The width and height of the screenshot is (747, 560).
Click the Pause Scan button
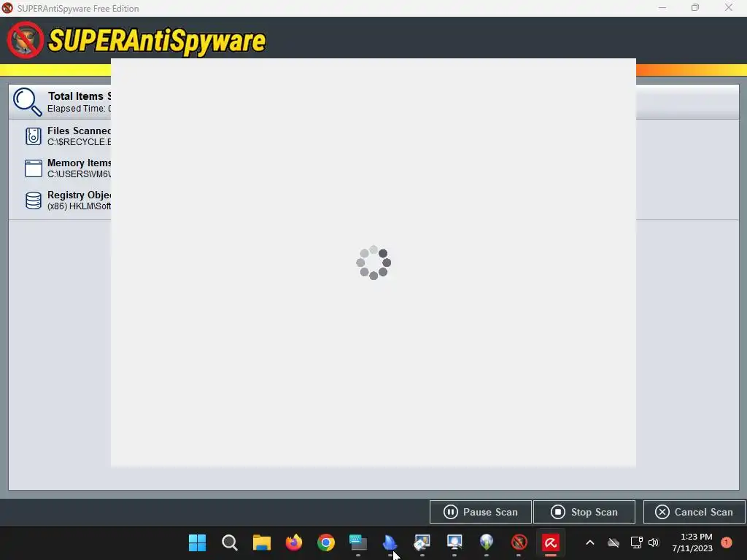(480, 512)
